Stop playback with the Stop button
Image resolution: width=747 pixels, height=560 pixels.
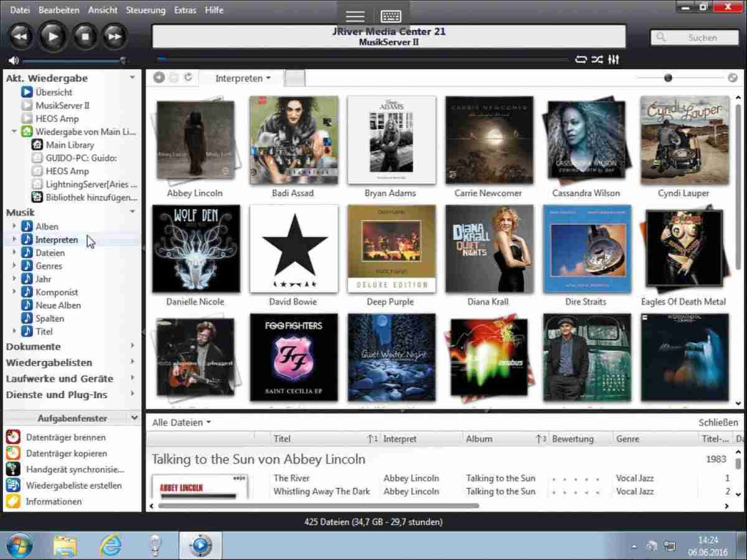pyautogui.click(x=85, y=37)
